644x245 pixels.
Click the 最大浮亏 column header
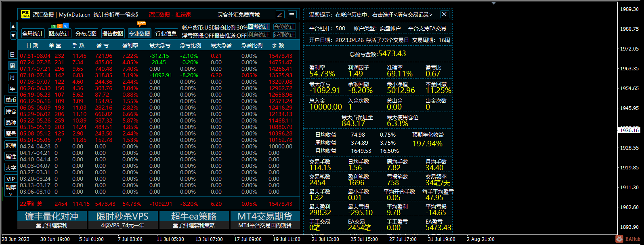[x=160, y=45]
